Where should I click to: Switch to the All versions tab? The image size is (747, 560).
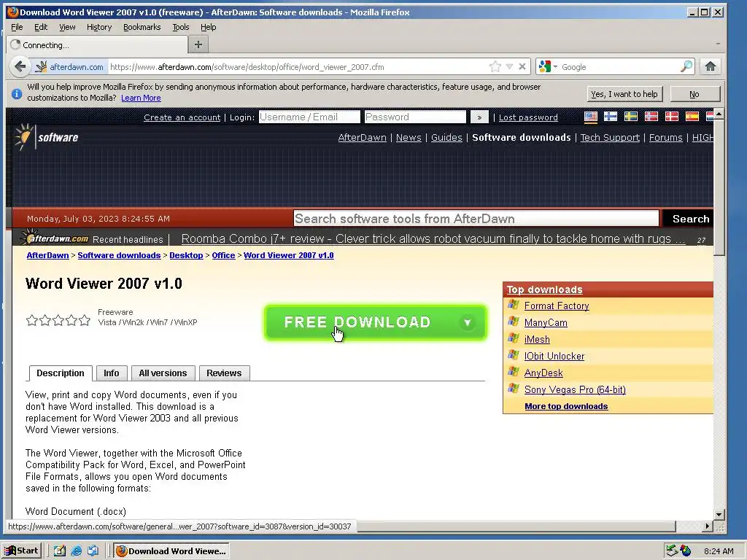click(x=163, y=373)
